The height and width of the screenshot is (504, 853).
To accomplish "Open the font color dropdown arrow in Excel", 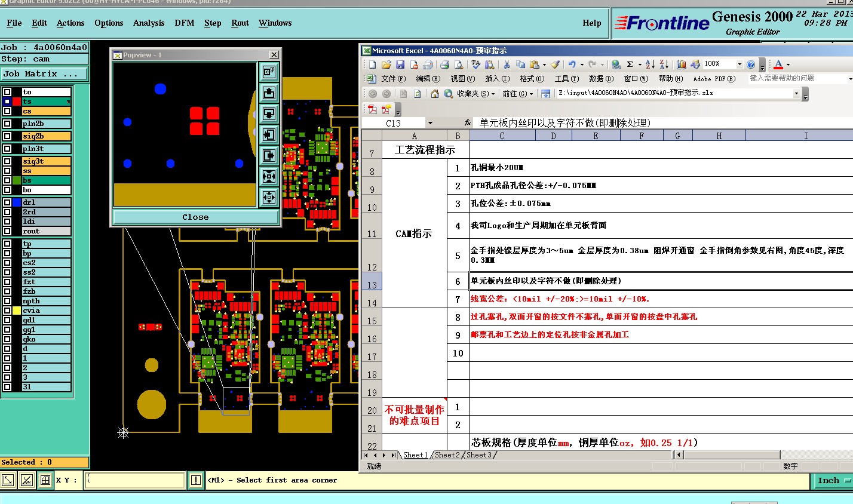I will (x=788, y=64).
